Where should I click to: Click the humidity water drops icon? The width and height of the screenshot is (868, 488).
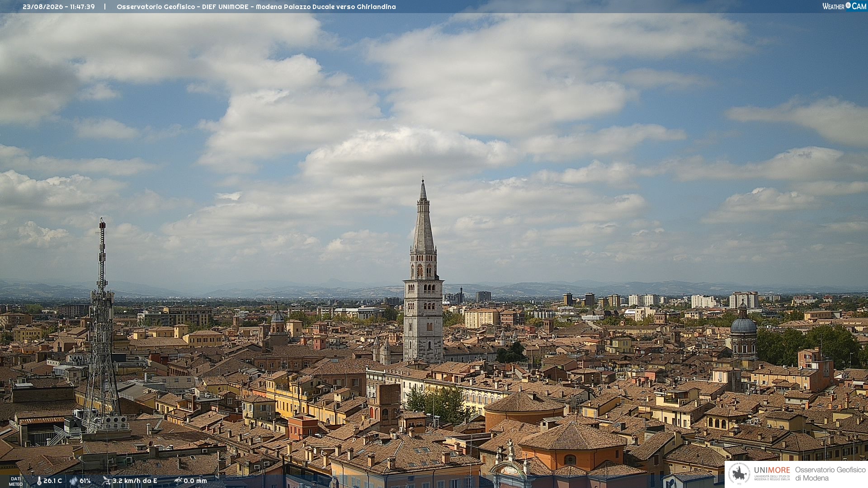74,481
